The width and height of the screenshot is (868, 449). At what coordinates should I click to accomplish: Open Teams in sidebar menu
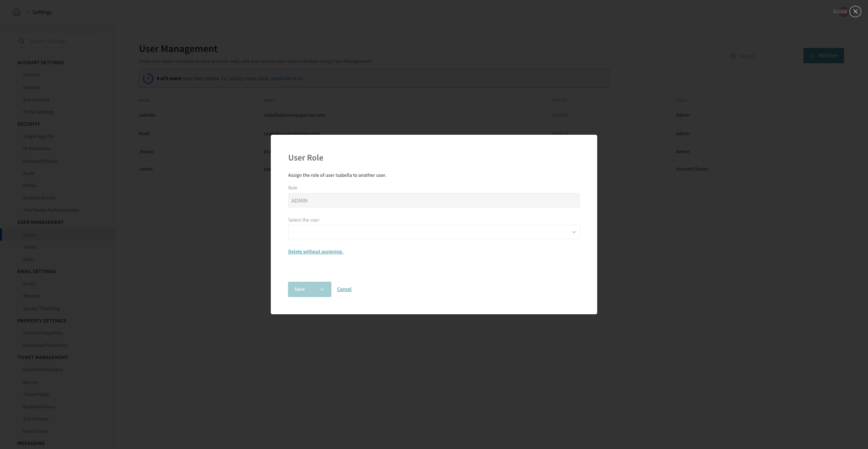click(x=30, y=247)
